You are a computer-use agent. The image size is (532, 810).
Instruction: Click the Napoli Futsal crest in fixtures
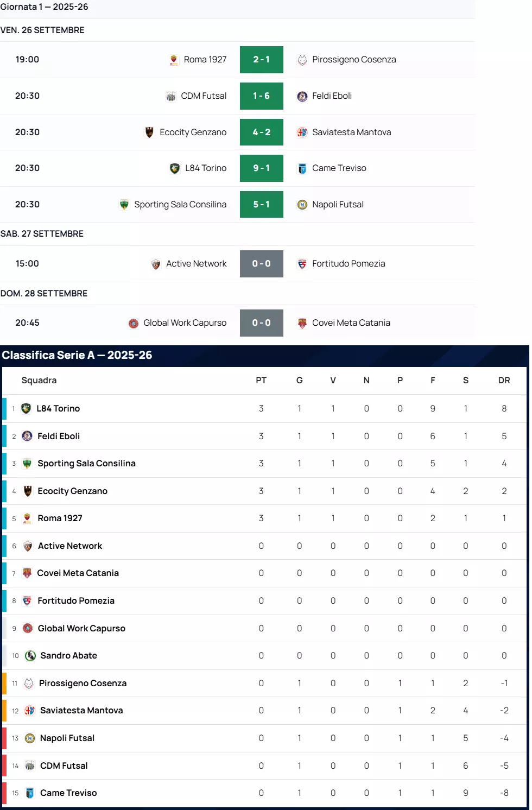tap(302, 205)
